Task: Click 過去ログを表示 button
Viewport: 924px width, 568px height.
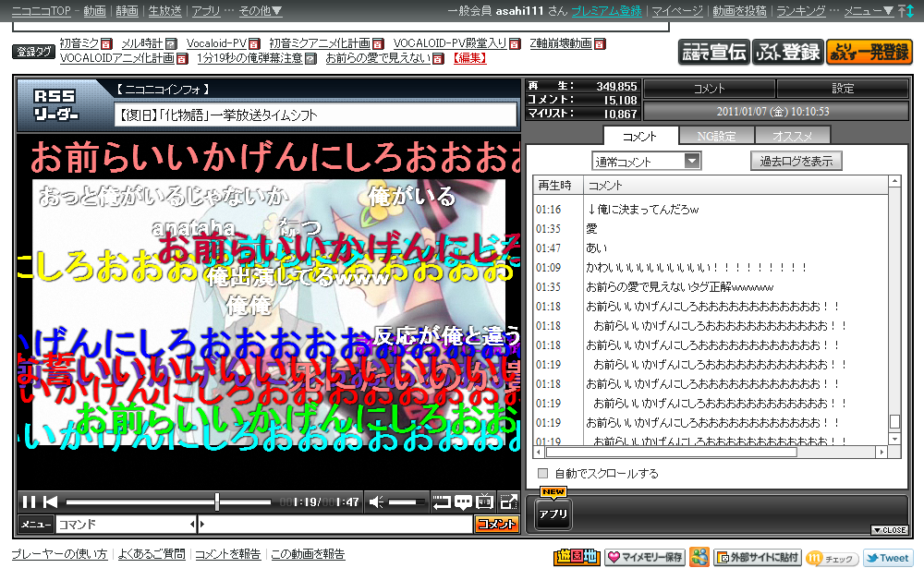Action: (x=796, y=161)
